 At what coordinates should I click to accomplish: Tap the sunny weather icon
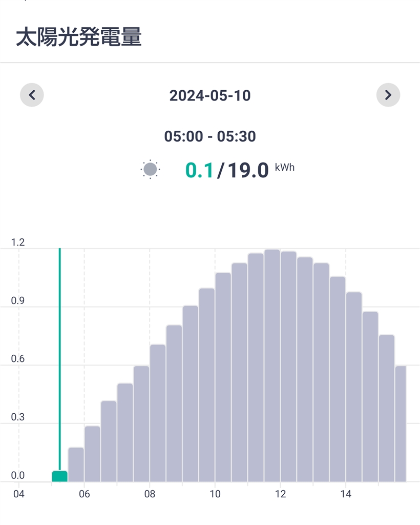[151, 169]
